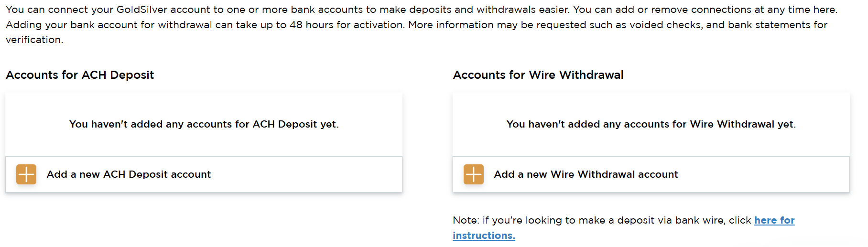Click the orange plus icon for Wire Withdrawal
Image resolution: width=868 pixels, height=247 pixels.
[x=474, y=174]
